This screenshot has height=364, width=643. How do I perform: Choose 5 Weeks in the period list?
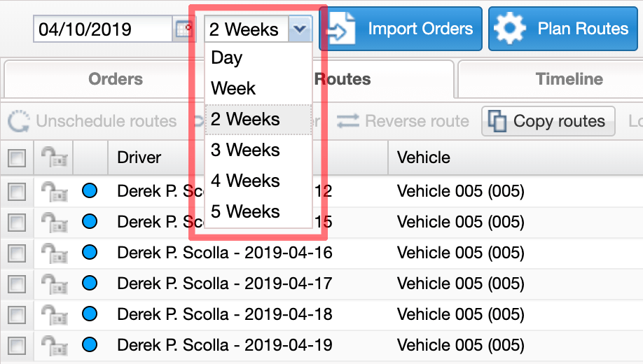coord(245,211)
